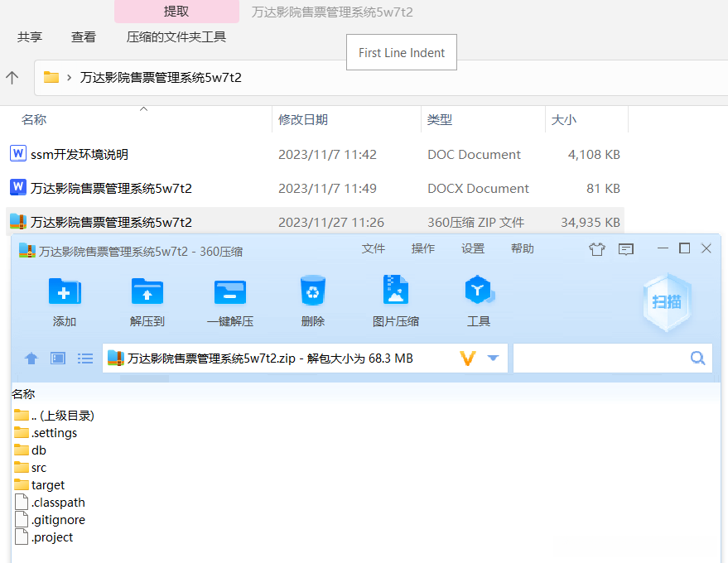
Task: Select .. (上级目录) entry
Action: 54,415
